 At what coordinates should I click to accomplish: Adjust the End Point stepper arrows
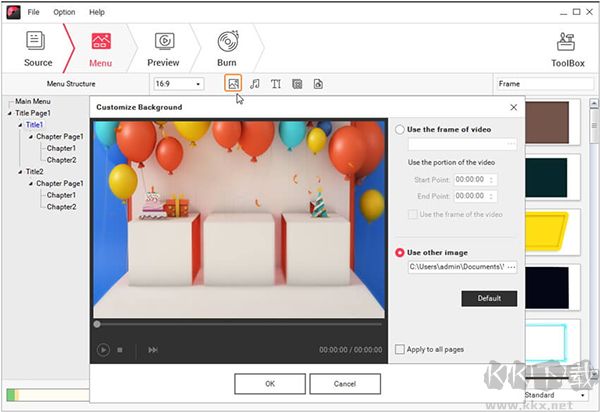492,196
